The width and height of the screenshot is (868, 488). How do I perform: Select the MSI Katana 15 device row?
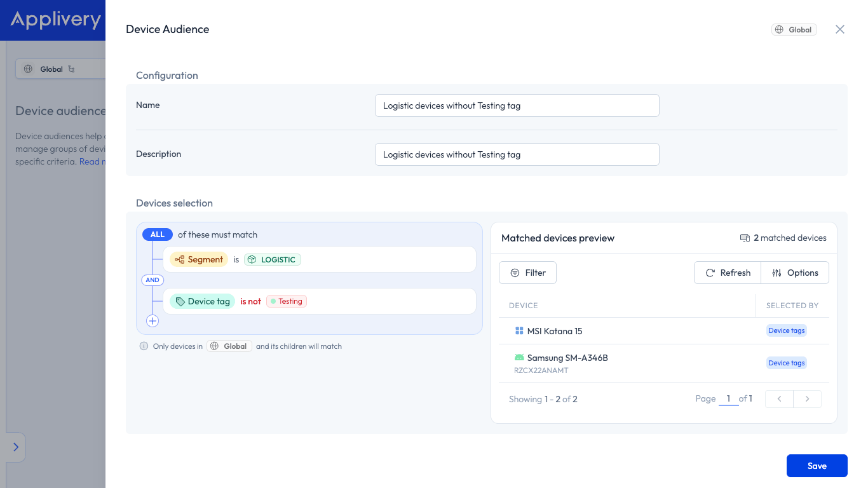tap(664, 331)
